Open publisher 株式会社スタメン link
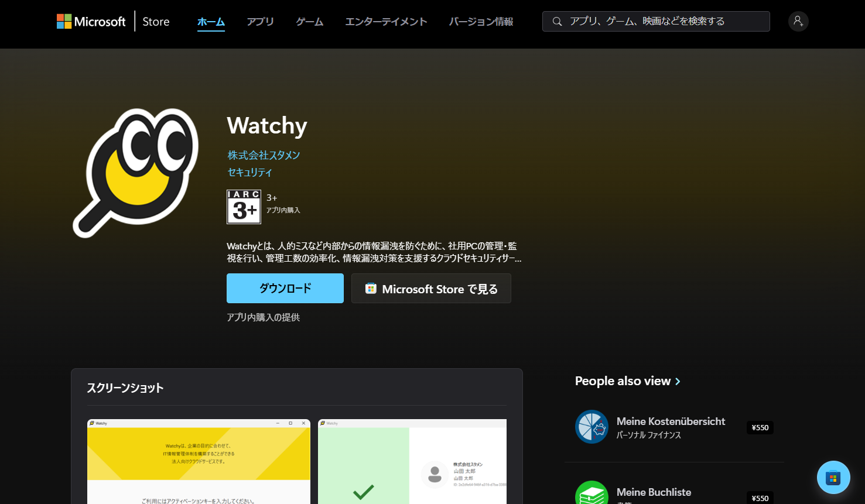This screenshot has height=504, width=865. point(264,155)
